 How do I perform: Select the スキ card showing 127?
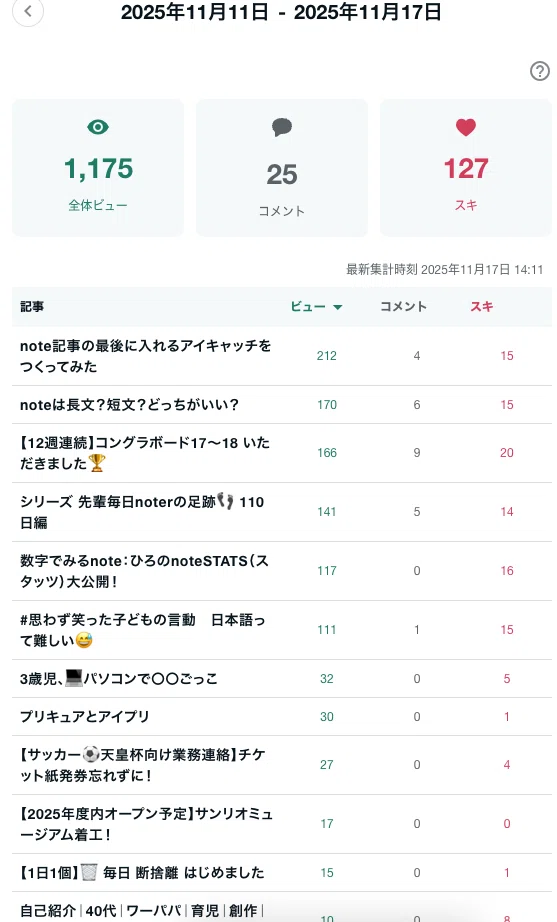pos(465,168)
